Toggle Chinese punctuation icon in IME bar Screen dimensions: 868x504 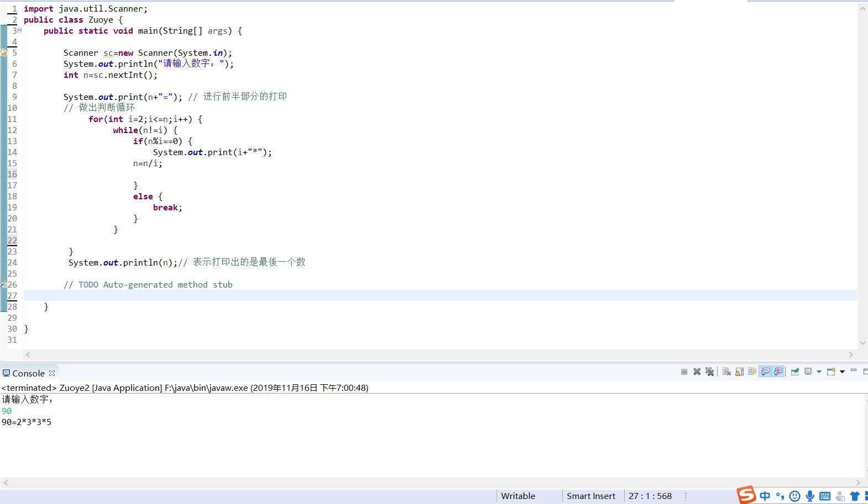(780, 496)
